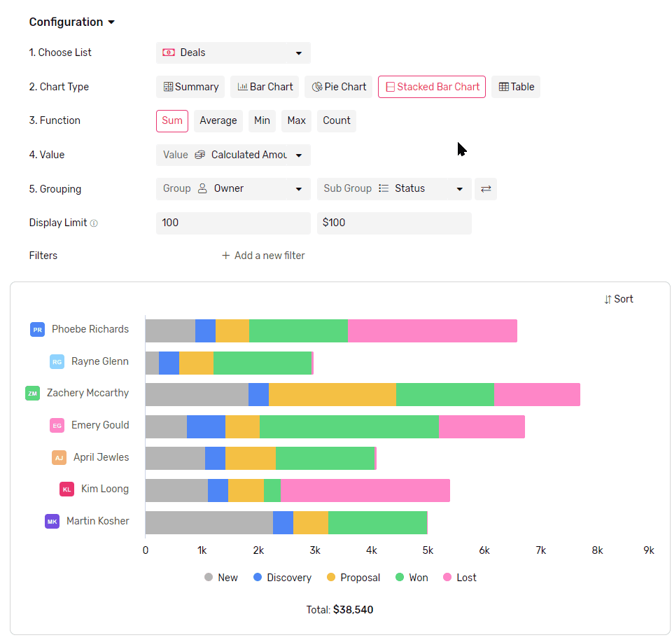Screen dimensions: 672x640
Task: Click Kim Loong's pink Lost bar segment
Action: coord(365,490)
